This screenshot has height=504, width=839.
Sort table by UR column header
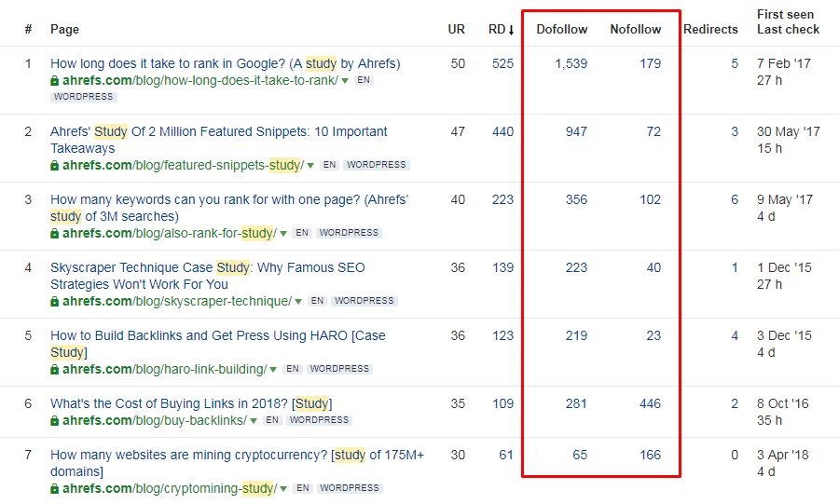457,30
